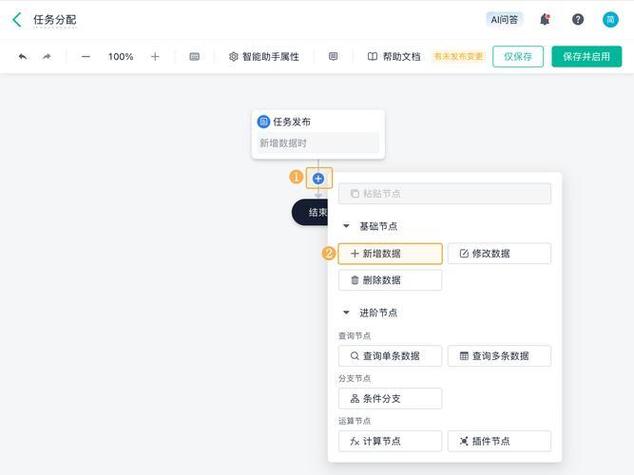The image size is (634, 475).
Task: Add a 修改数据 node
Action: point(499,253)
